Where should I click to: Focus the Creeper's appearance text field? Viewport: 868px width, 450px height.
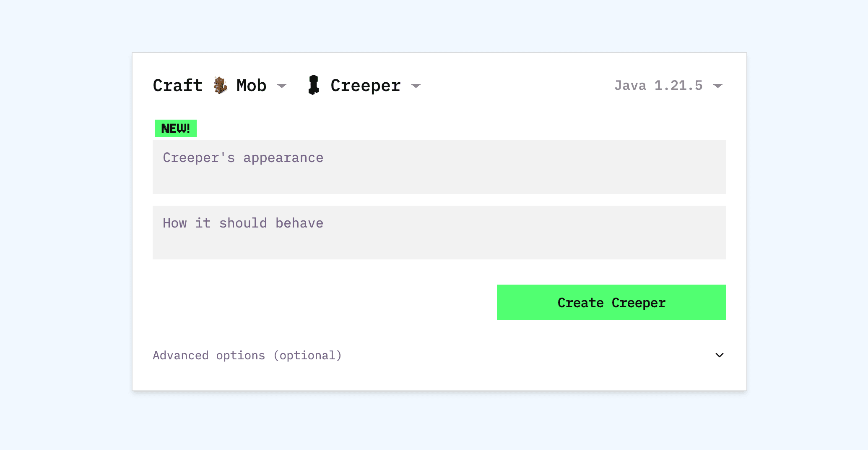coord(439,167)
